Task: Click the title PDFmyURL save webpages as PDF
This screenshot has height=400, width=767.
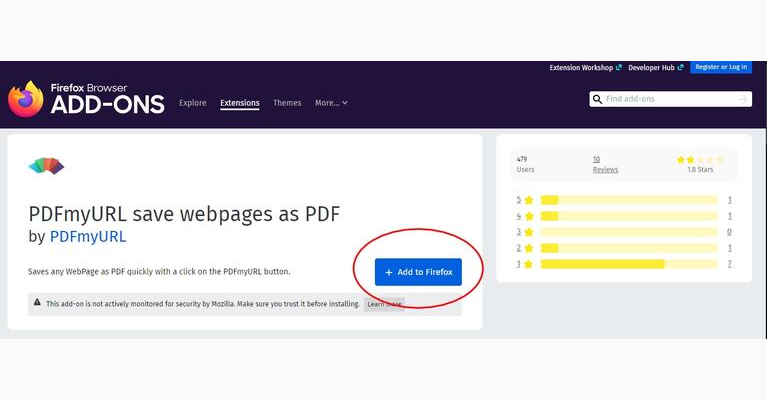Action: (184, 214)
